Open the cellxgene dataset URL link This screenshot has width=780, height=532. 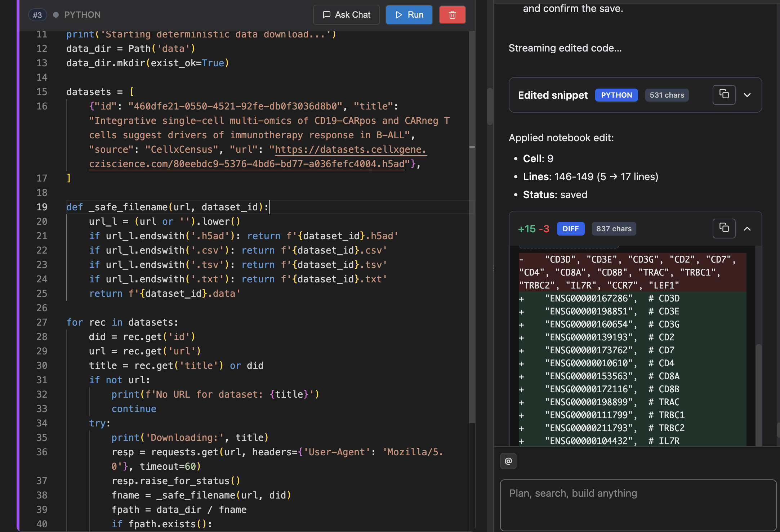coord(258,157)
